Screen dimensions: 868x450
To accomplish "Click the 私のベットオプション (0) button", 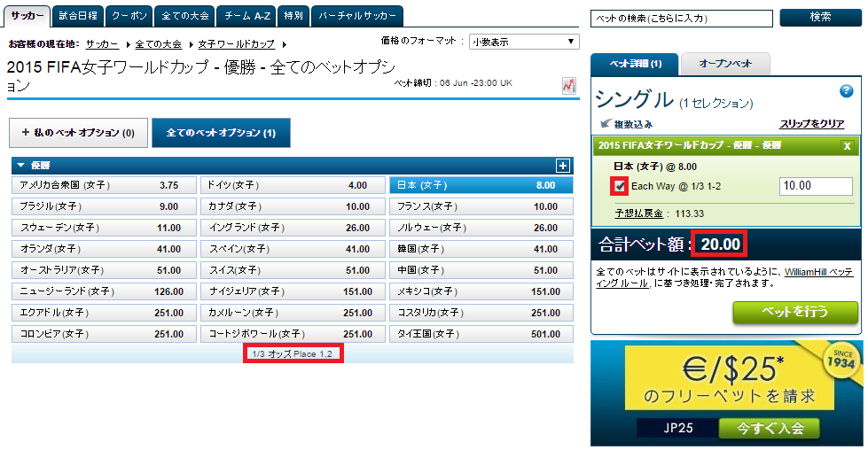I will click(x=78, y=133).
